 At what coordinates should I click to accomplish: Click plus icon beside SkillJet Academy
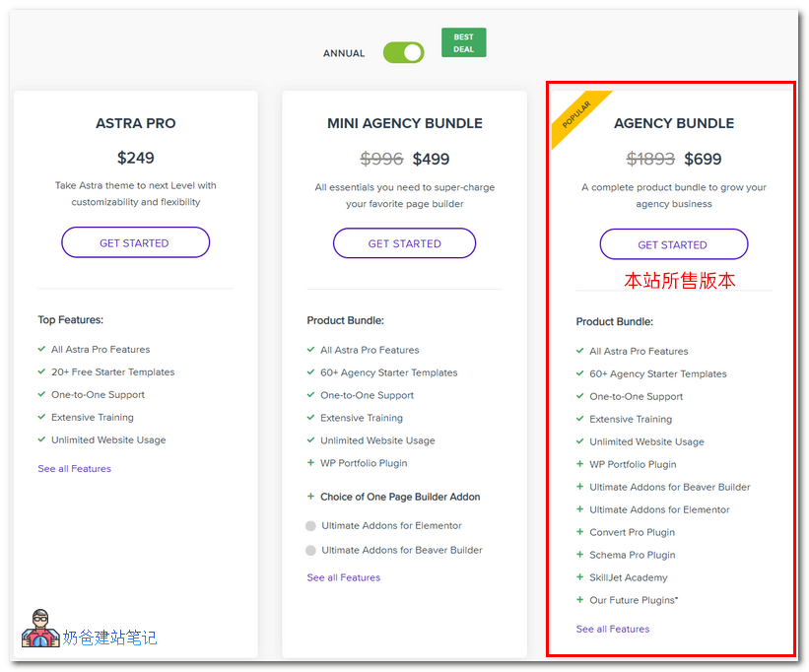click(x=580, y=577)
